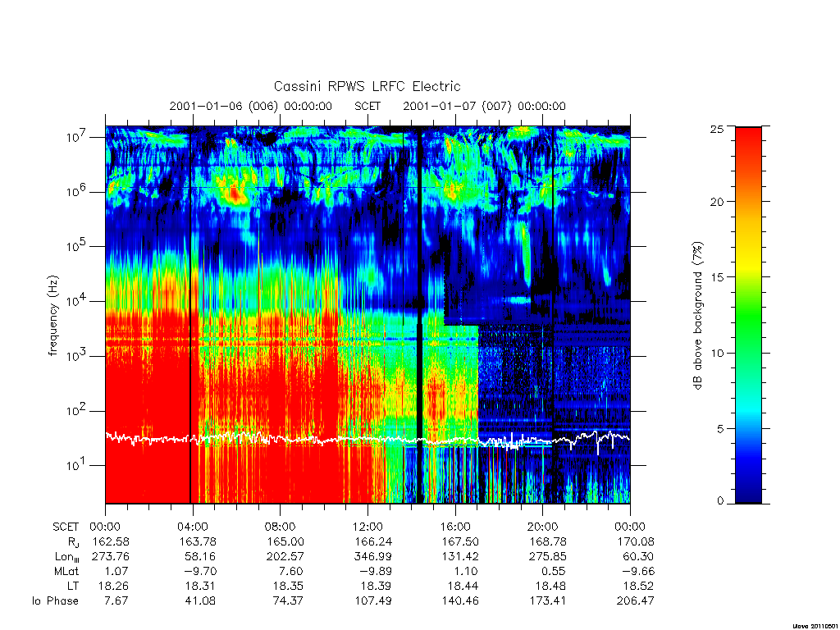Viewport: 840px width, 630px height.
Task: Click the LT value 18.35
Action: [x=288, y=586]
